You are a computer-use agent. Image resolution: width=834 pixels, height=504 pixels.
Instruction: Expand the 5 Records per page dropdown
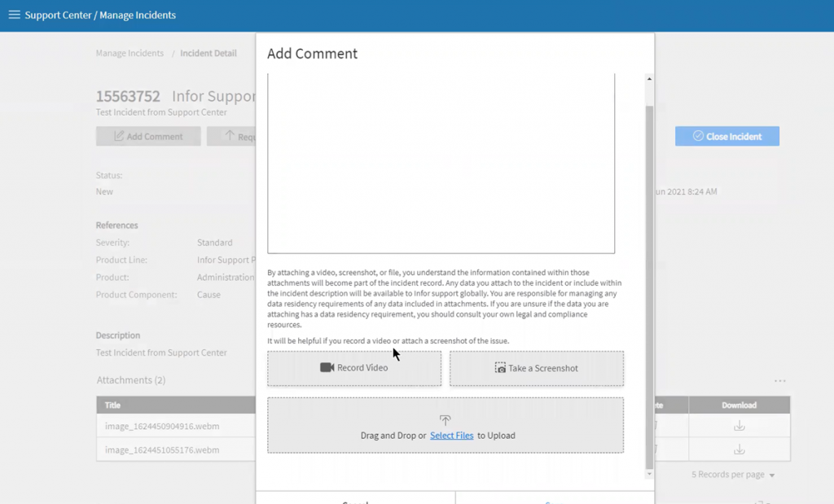coord(733,475)
